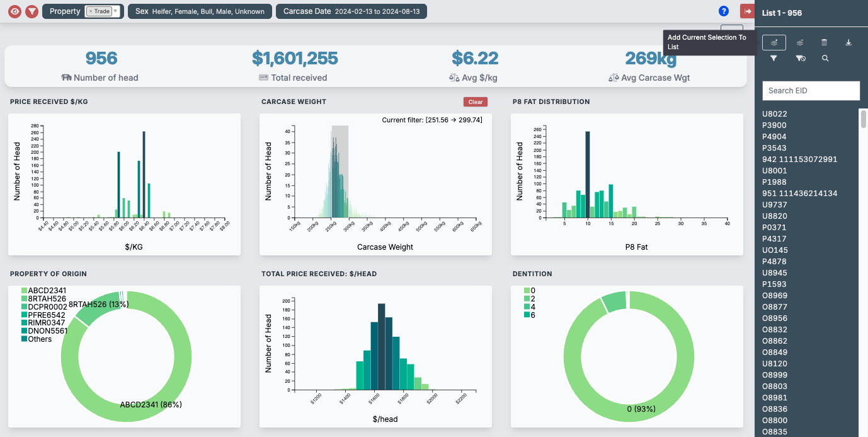The image size is (868, 437).
Task: Focus the Search EID field
Action: (811, 91)
